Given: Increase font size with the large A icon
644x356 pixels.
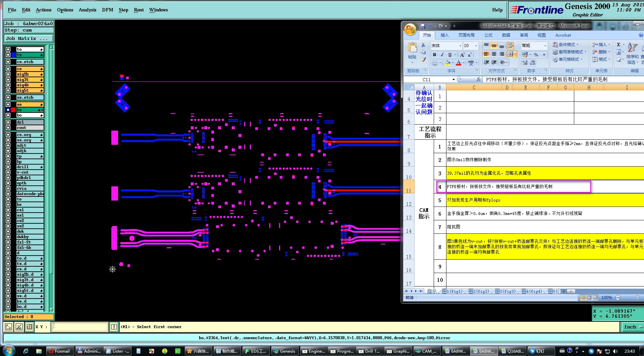Looking at the screenshot, I should pos(462,55).
